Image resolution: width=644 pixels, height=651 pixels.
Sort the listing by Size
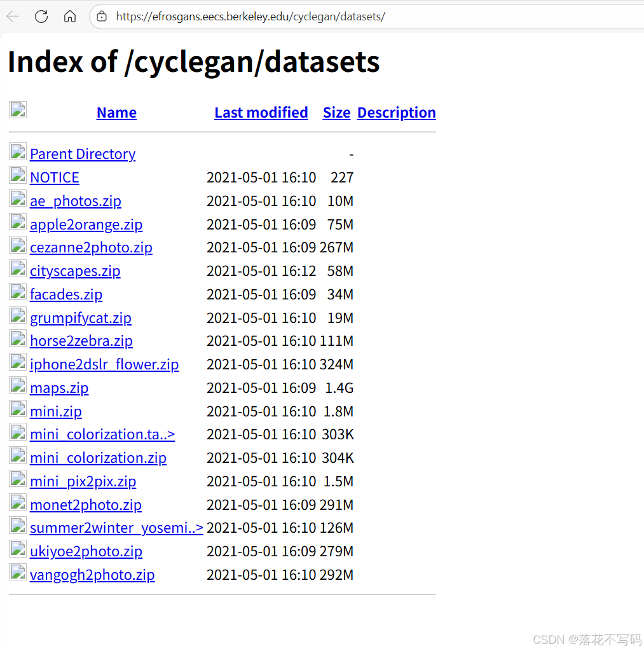click(x=336, y=113)
